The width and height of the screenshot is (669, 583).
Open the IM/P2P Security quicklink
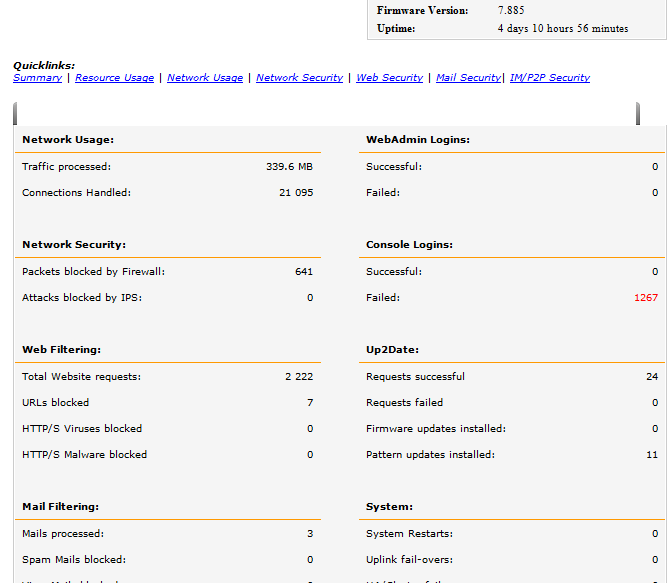pyautogui.click(x=549, y=78)
